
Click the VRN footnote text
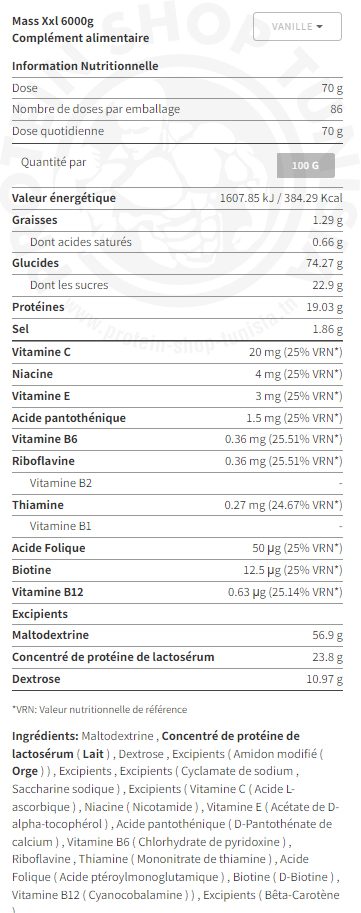click(100, 709)
